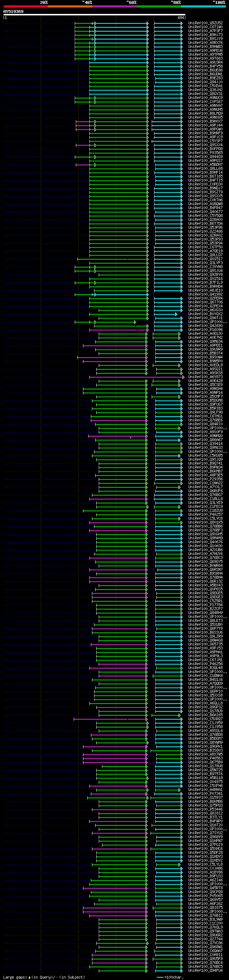This screenshot has height=980, width=229.
Task: Select the UniRef100_Q7KQL9 label
Action: [x=205, y=927]
